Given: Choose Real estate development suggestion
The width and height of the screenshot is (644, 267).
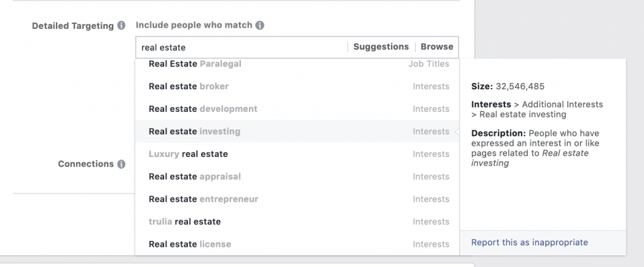Looking at the screenshot, I should (x=297, y=109).
